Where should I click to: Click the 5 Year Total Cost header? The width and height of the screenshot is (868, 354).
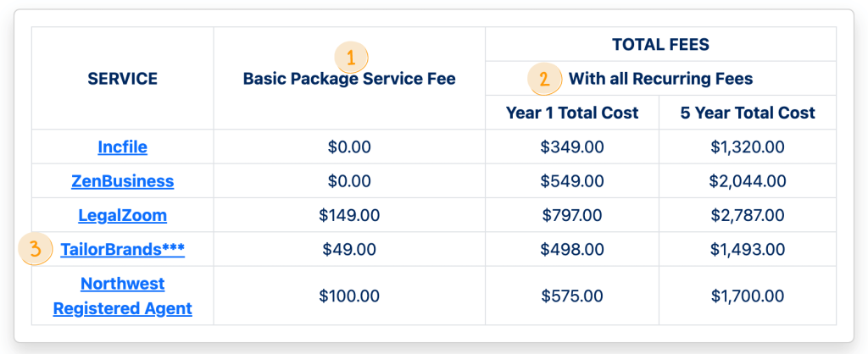coord(748,113)
